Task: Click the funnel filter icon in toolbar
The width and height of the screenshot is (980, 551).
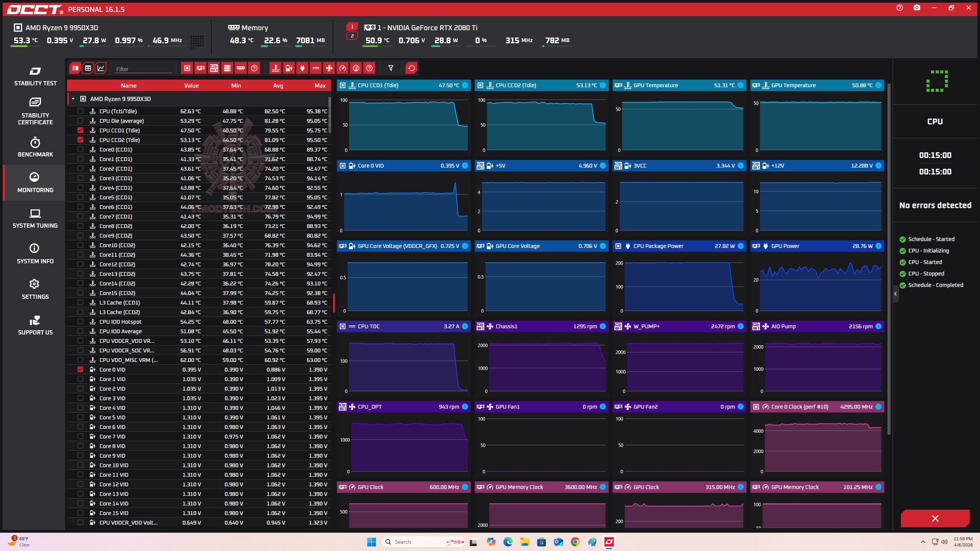Action: pos(390,68)
